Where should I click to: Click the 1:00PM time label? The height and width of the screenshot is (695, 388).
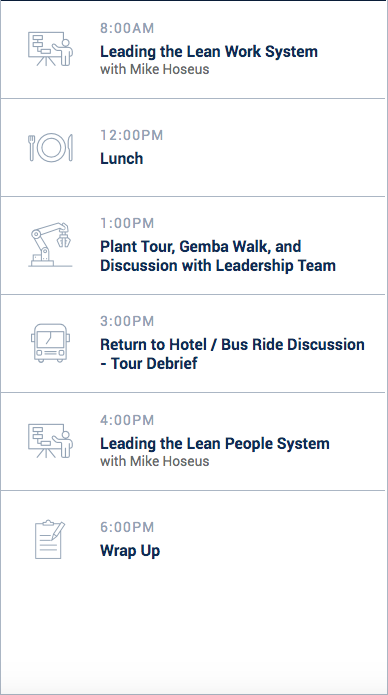(127, 223)
